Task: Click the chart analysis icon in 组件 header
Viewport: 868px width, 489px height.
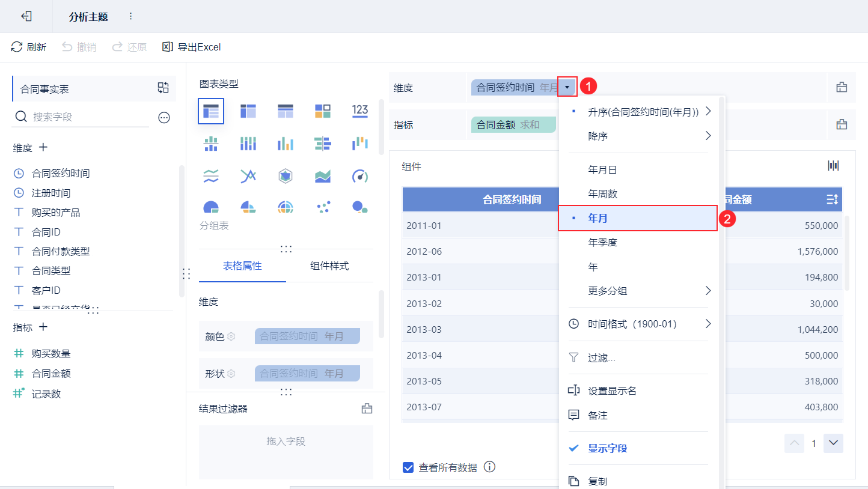Action: click(833, 166)
